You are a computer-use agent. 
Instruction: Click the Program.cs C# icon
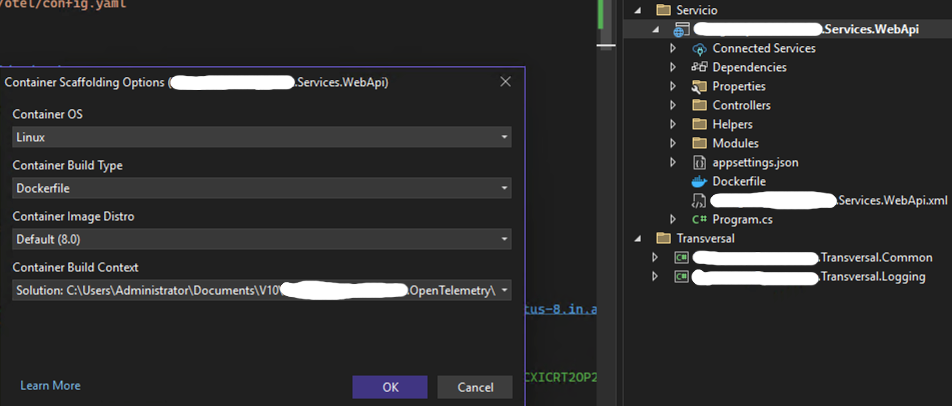coord(699,219)
